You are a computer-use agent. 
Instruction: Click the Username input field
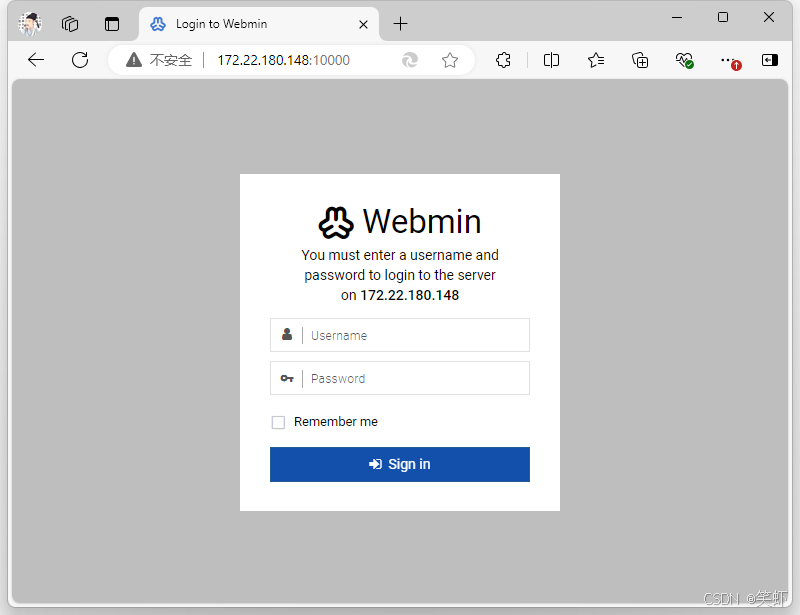(400, 335)
